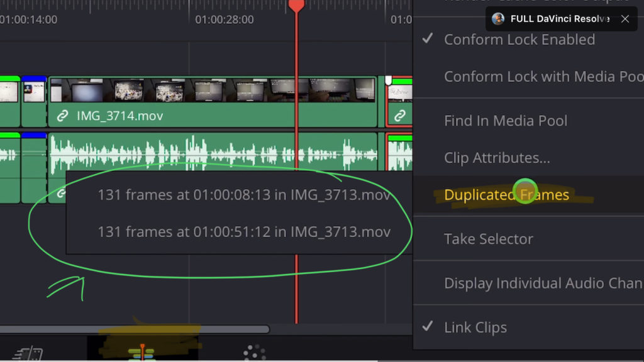Select 131 frames at 01:00:08:13 entry

(243, 195)
